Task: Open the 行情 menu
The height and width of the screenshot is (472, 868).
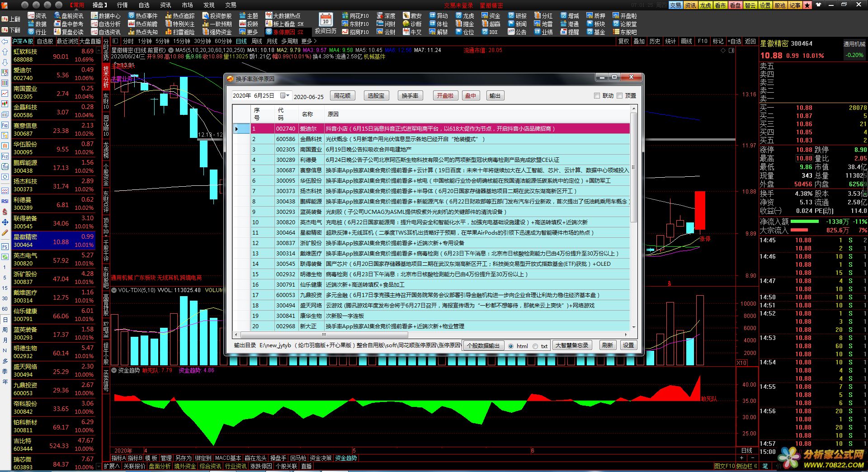Action: tap(123, 5)
